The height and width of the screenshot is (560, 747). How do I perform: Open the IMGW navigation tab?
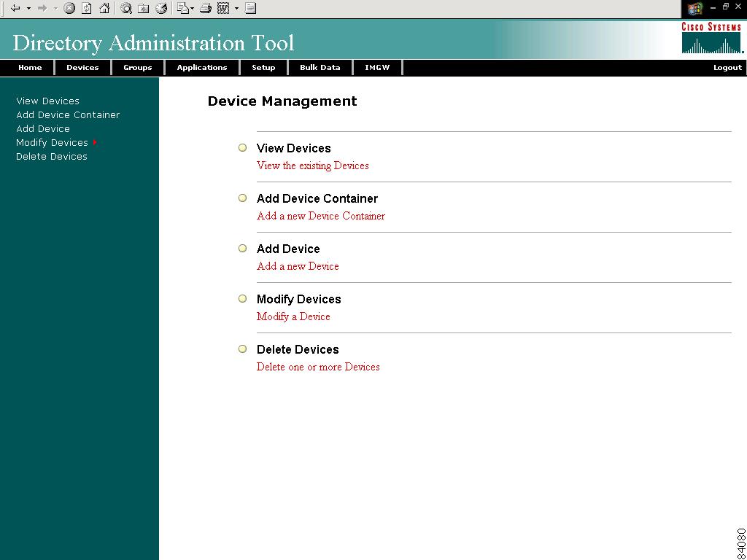click(377, 68)
